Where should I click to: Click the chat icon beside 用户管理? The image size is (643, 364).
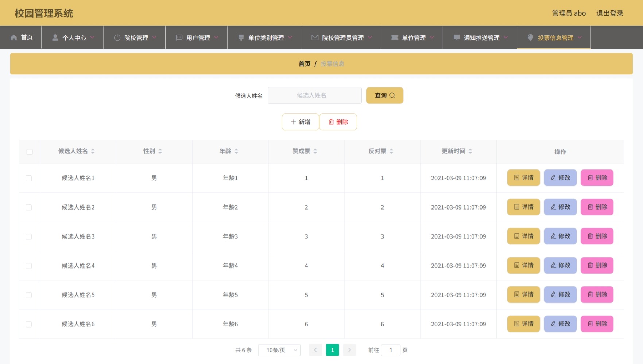[x=179, y=38]
